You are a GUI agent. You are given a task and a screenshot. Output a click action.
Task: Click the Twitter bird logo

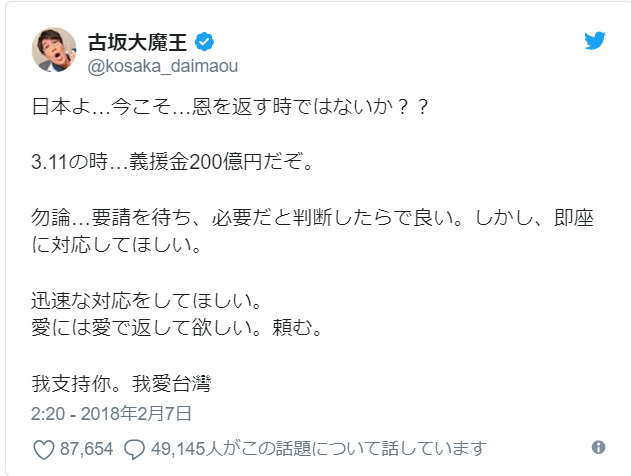point(594,42)
